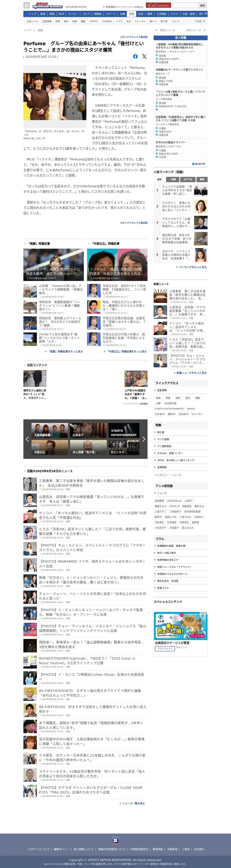
Task: Open the 競馬 nav tab
Action: pos(150,14)
